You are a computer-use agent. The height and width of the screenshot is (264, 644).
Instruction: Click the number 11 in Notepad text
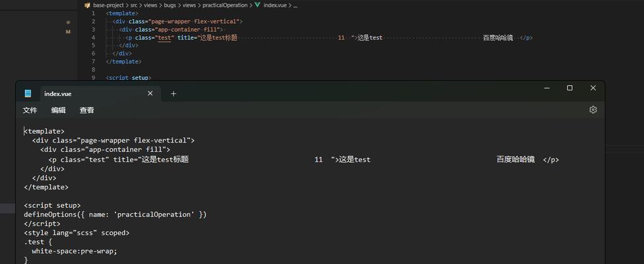pos(319,159)
